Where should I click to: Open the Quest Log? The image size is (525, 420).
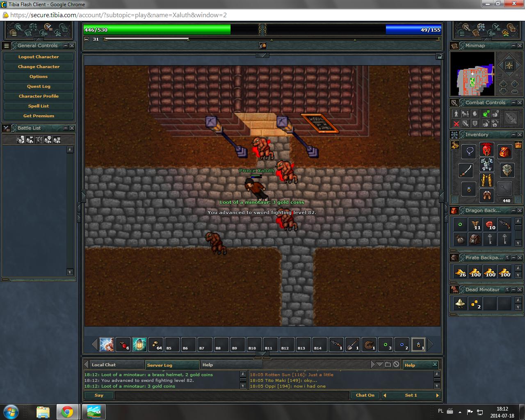pyautogui.click(x=39, y=87)
